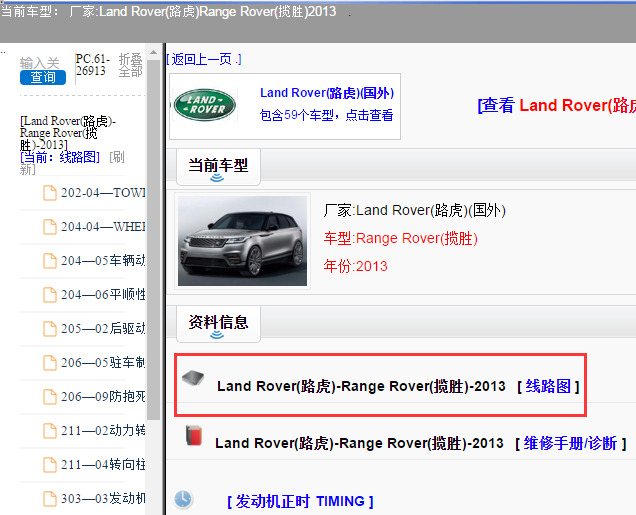Image resolution: width=636 pixels, height=515 pixels.
Task: Open tree item 204—06平顺性
Action: tap(103, 294)
